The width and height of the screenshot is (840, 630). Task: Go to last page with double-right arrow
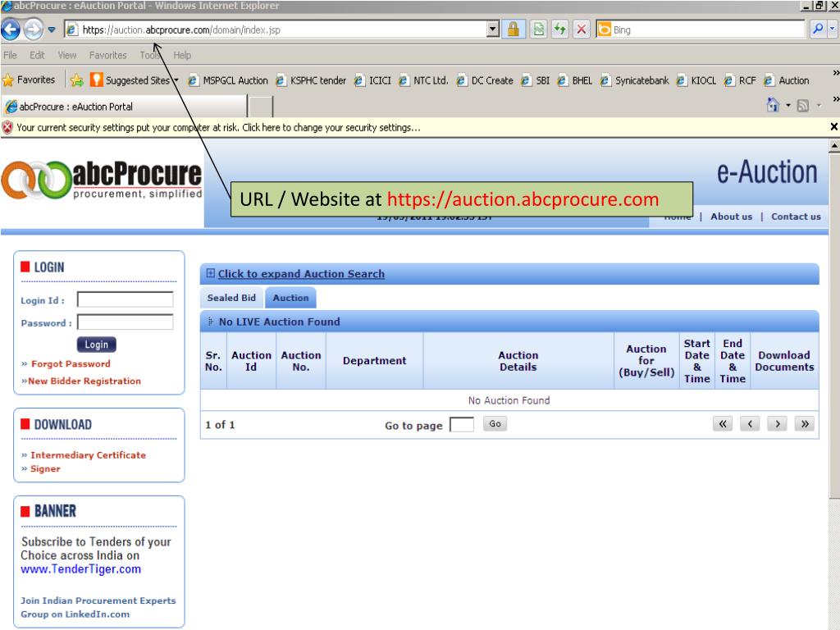coord(805,424)
